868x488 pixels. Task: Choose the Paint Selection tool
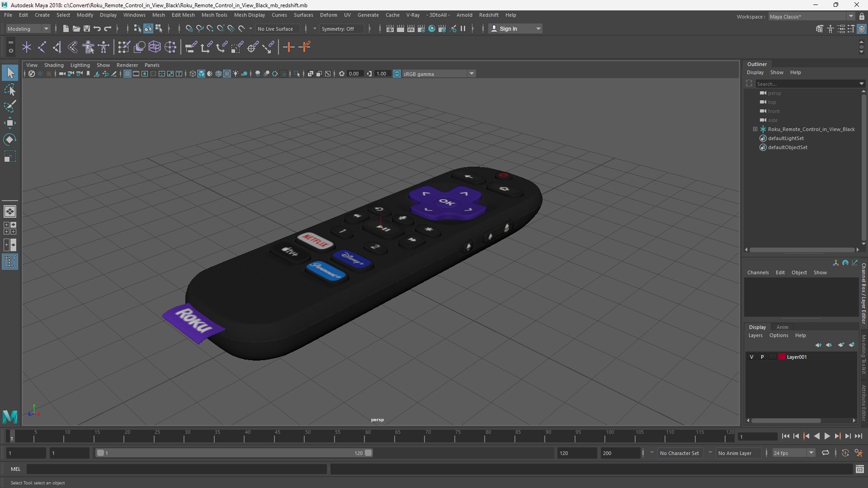[x=10, y=107]
